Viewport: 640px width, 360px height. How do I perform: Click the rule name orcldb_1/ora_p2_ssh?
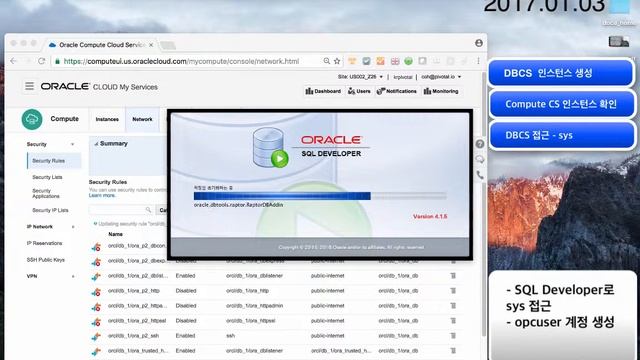coord(133,336)
